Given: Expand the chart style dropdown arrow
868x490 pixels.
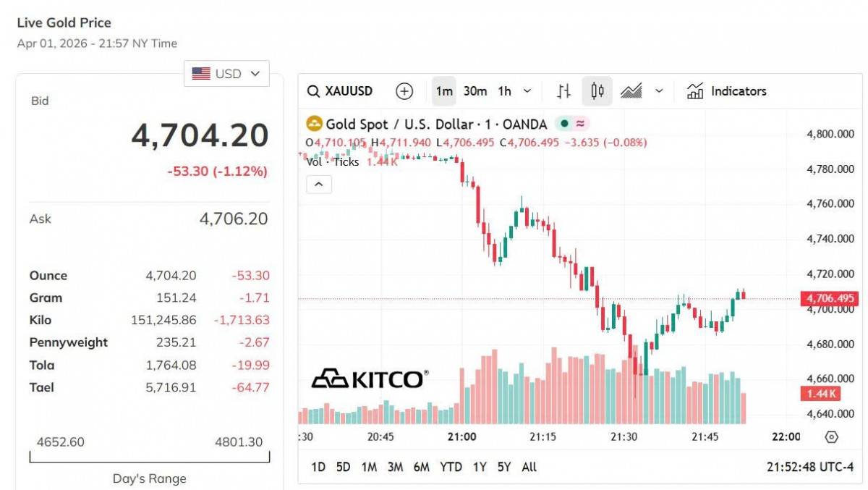Looking at the screenshot, I should pos(659,91).
